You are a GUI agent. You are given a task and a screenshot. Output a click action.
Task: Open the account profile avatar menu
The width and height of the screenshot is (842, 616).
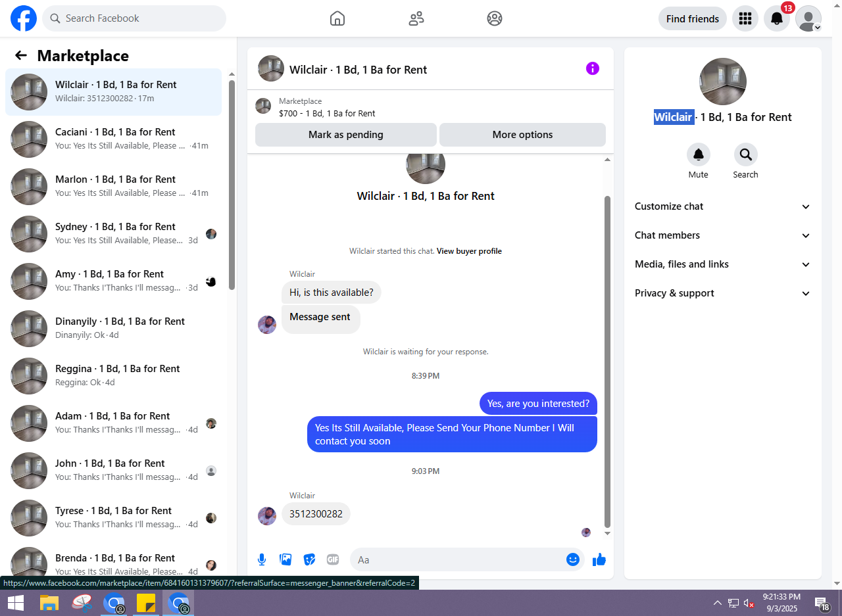coord(808,18)
